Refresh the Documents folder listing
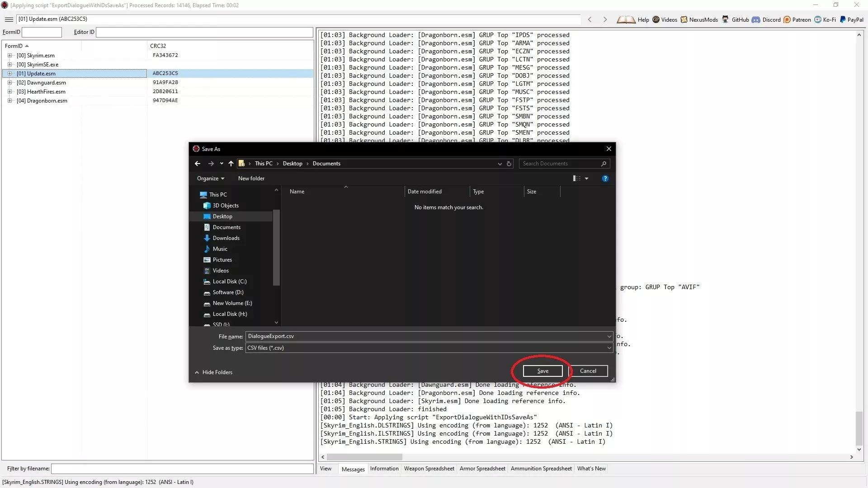This screenshot has height=488, width=868. pos(509,164)
